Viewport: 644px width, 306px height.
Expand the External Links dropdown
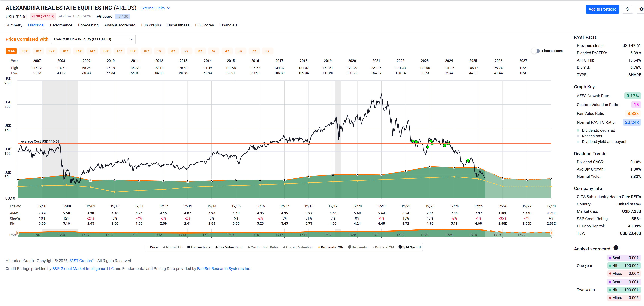pos(155,8)
